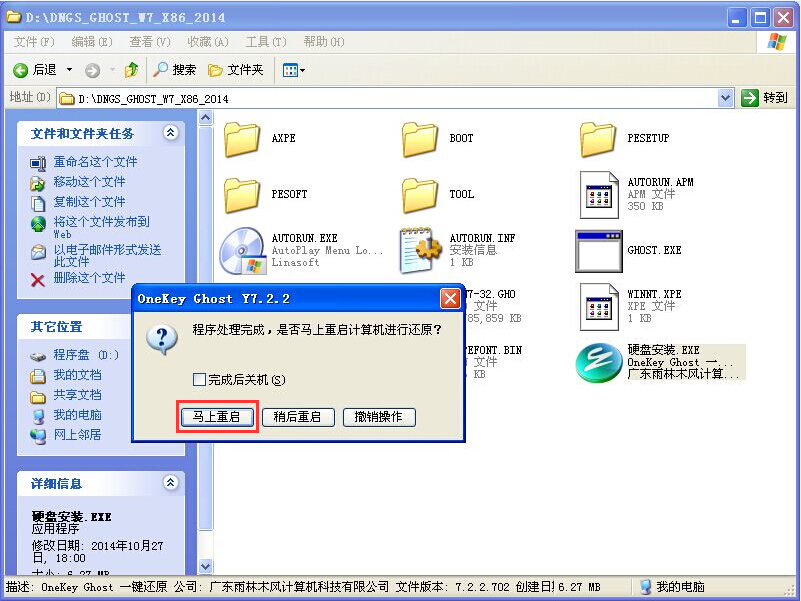Click the 马上重启 button
The width and height of the screenshot is (801, 601).
click(x=216, y=417)
